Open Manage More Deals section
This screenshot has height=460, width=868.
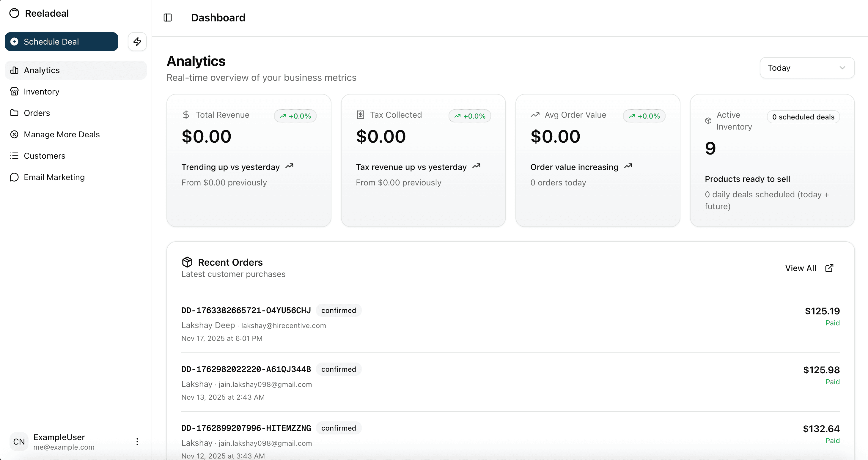(62, 134)
